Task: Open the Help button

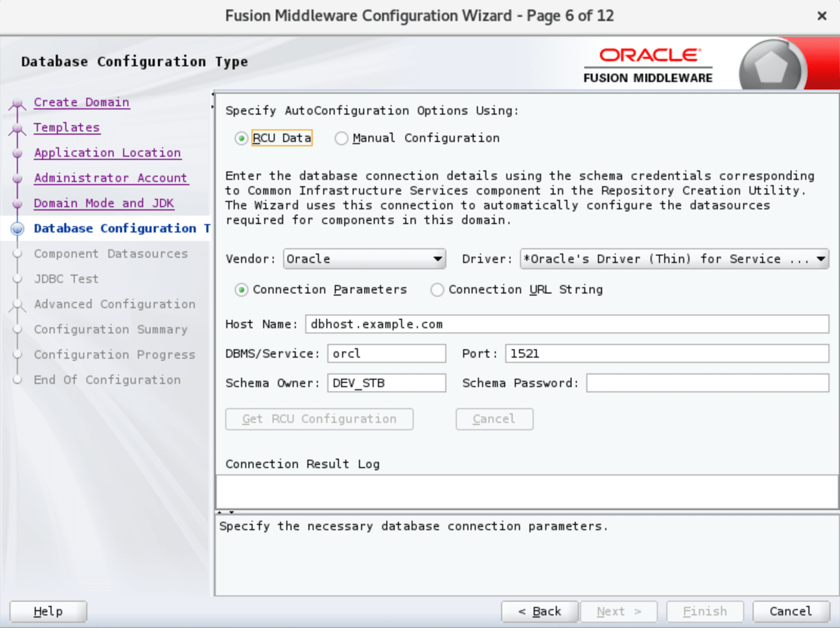Action: tap(48, 612)
